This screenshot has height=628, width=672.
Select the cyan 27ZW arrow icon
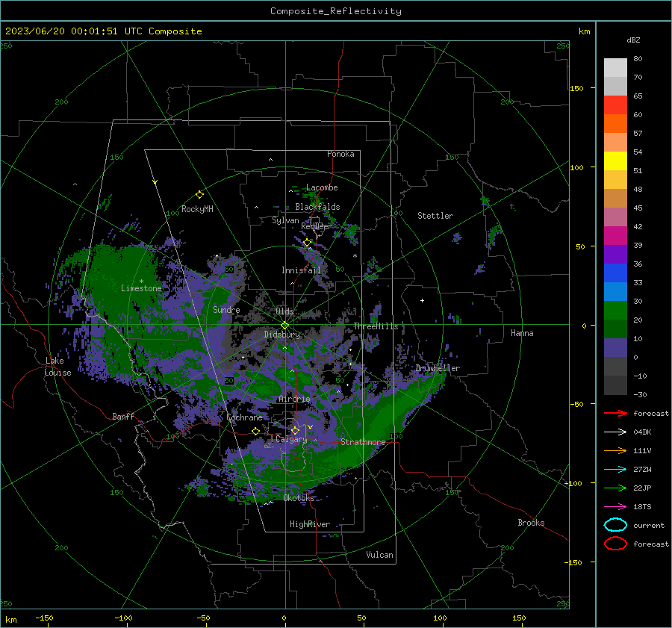[615, 470]
